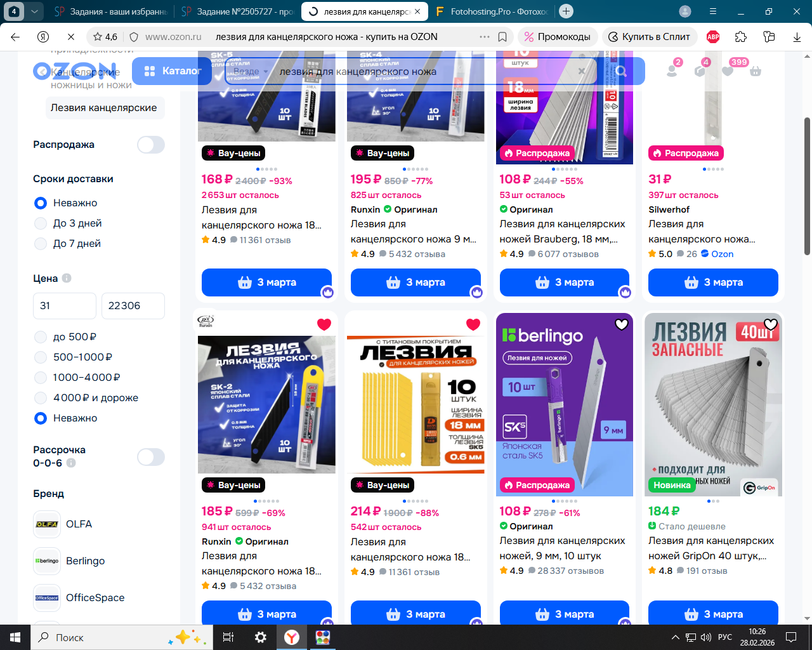Go back with the browser back arrow

pyautogui.click(x=15, y=37)
